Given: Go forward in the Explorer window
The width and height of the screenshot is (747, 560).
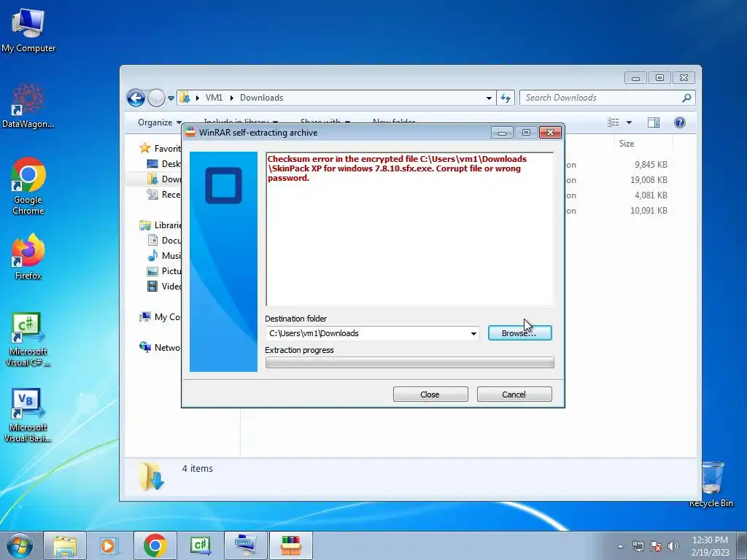Looking at the screenshot, I should click(156, 98).
